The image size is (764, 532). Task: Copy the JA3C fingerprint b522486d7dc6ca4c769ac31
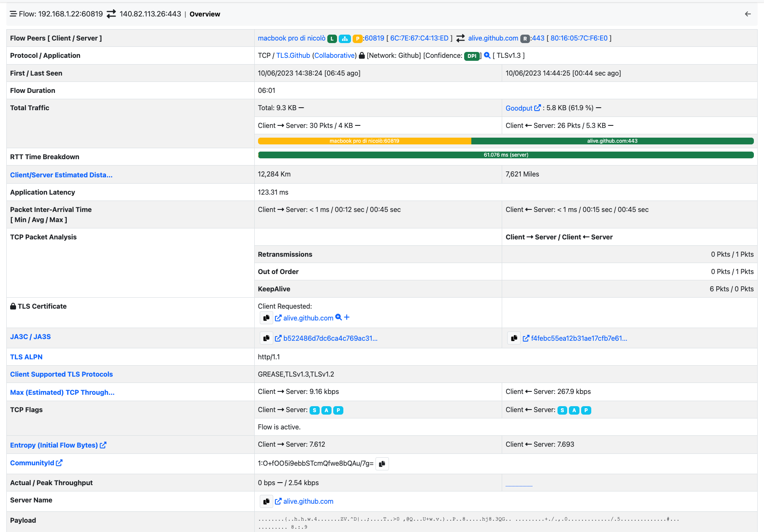[x=266, y=338]
